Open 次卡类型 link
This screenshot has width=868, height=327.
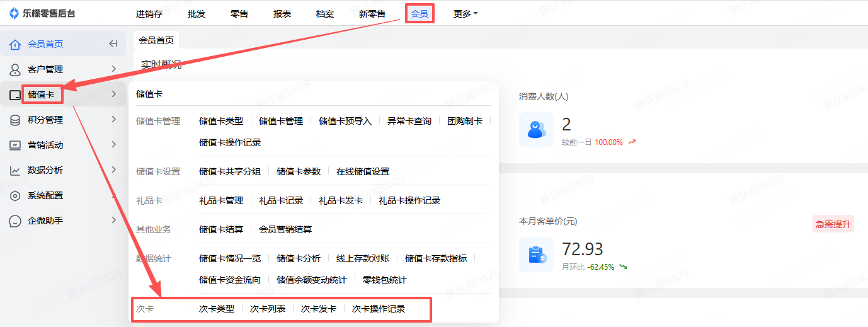[217, 309]
